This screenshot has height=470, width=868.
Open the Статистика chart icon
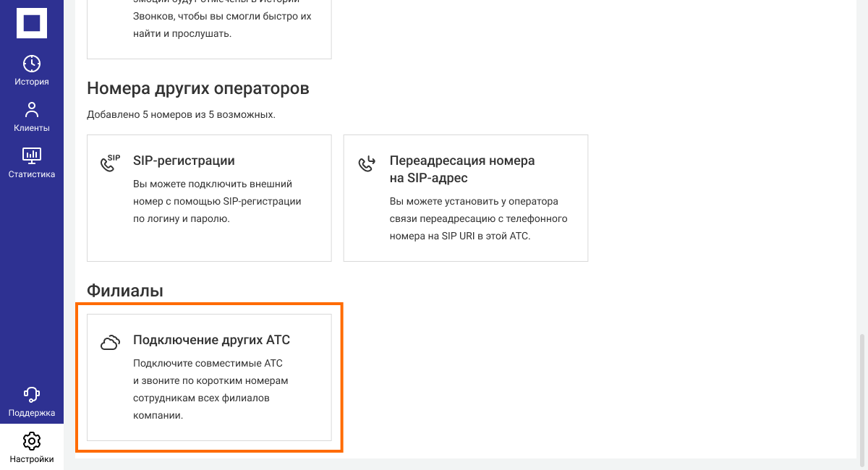[x=32, y=155]
